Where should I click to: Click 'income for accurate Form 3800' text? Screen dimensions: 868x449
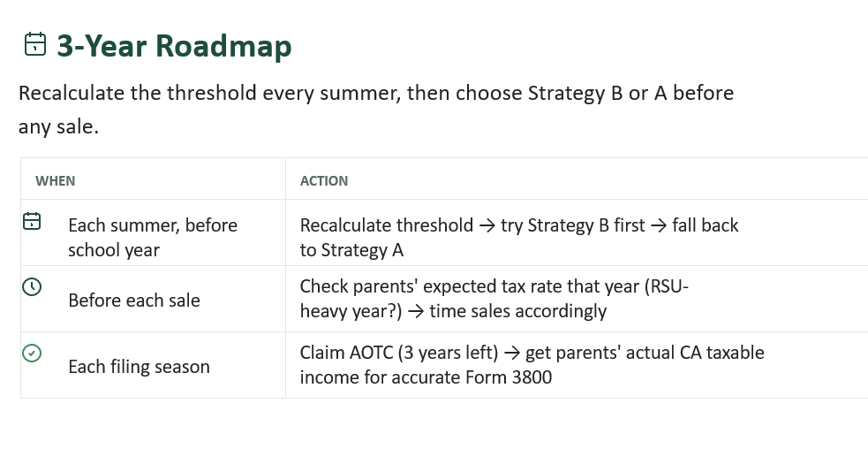click(426, 377)
